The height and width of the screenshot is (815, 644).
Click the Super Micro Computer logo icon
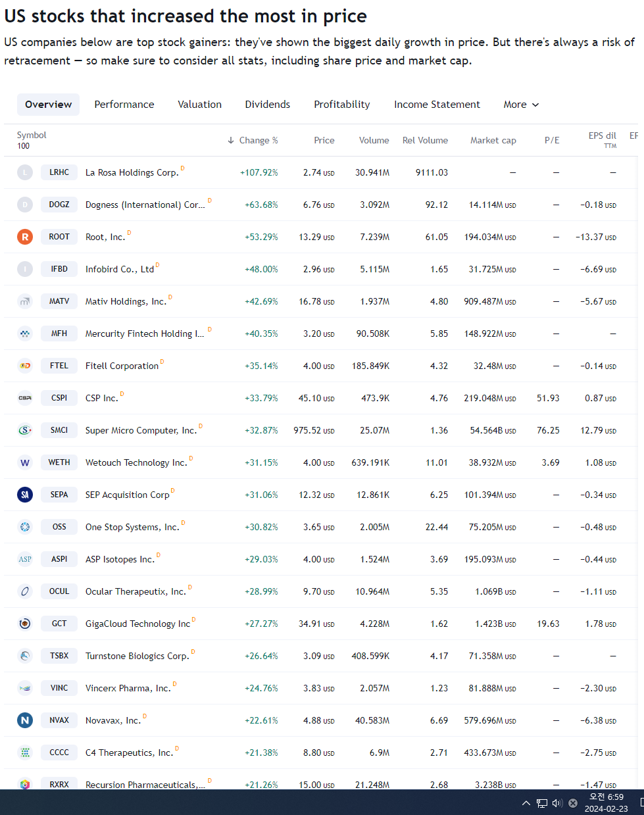[25, 430]
